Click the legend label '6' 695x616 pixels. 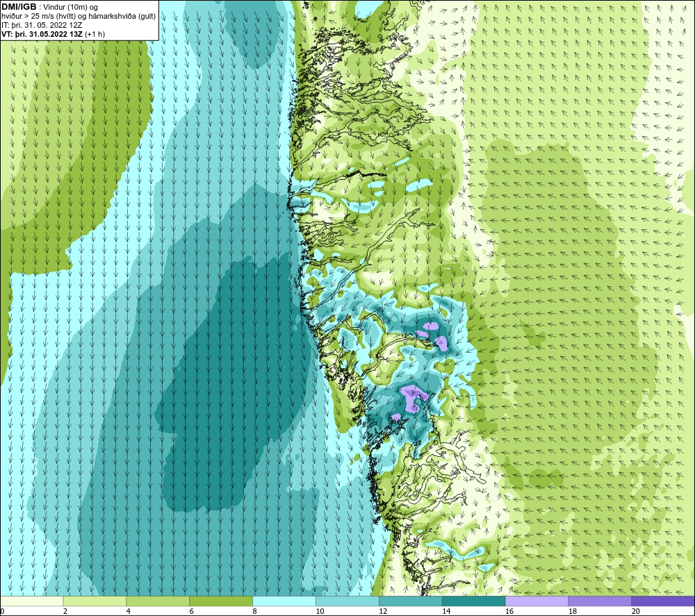coord(192,611)
